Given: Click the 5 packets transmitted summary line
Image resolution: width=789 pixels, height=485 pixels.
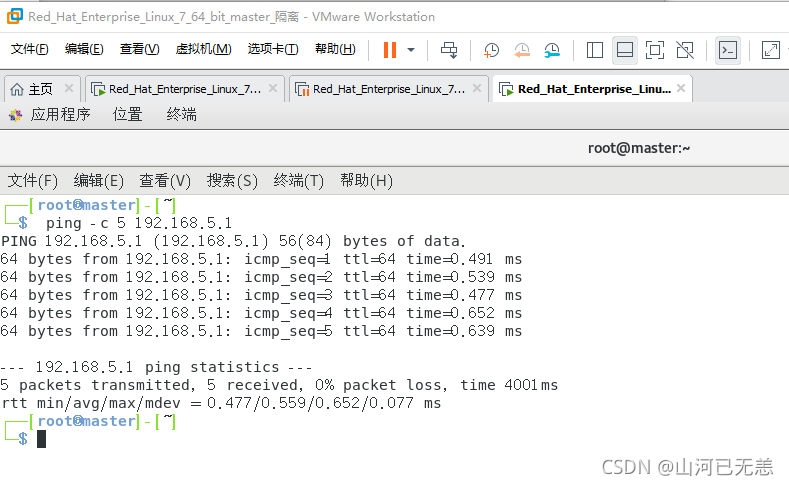Looking at the screenshot, I should pos(279,385).
